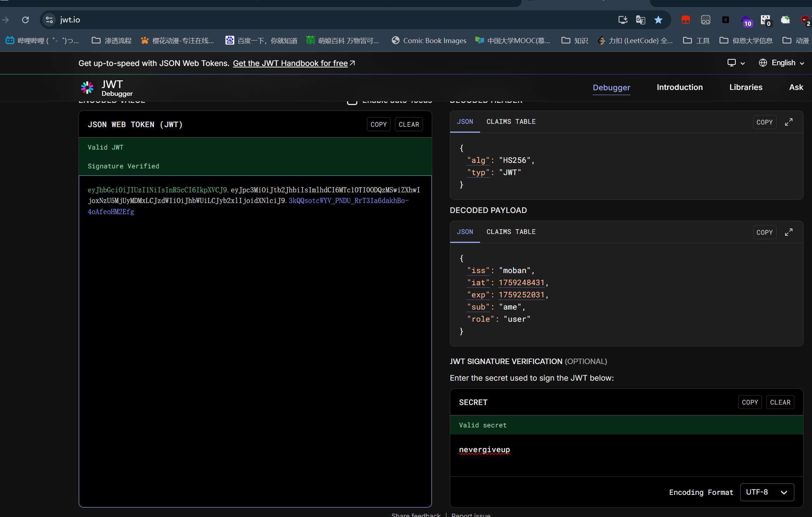Image resolution: width=812 pixels, height=517 pixels.
Task: Open the JWT Handbook for free link
Action: pos(294,63)
